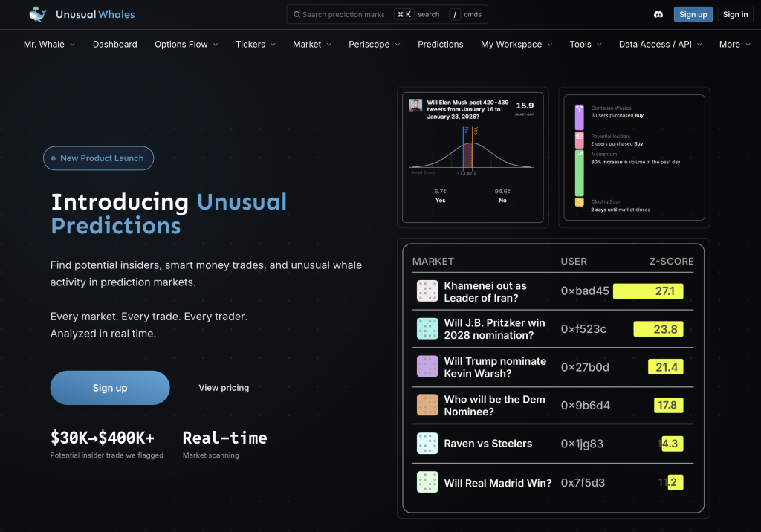This screenshot has height=532, width=761.
Task: Click the Unusual Whales whale logo
Action: [37, 14]
